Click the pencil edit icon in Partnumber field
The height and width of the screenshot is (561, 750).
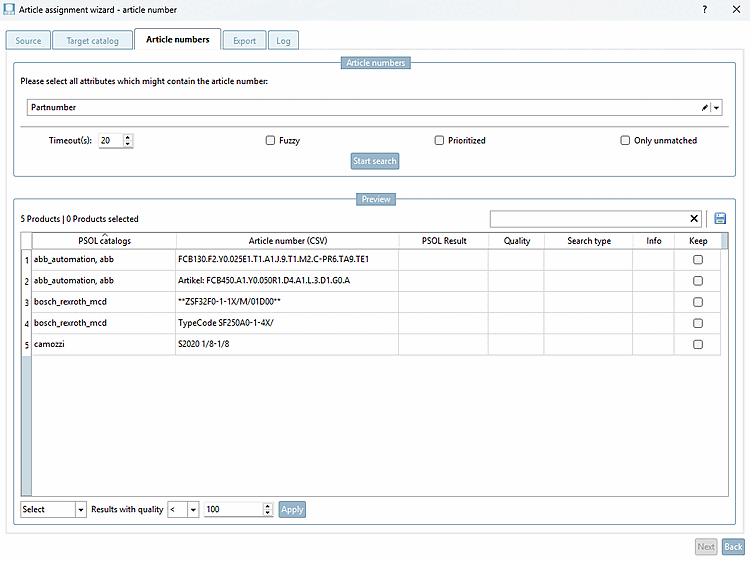click(705, 108)
